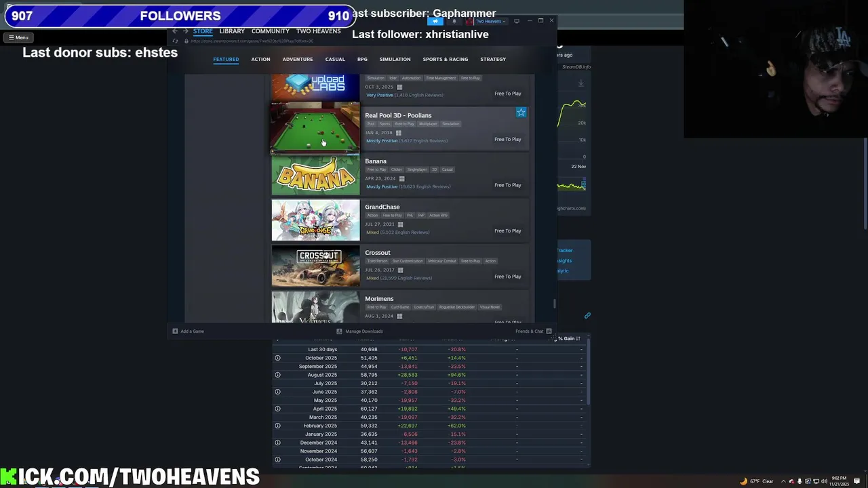Open the stream overlay Menu button

click(x=18, y=38)
